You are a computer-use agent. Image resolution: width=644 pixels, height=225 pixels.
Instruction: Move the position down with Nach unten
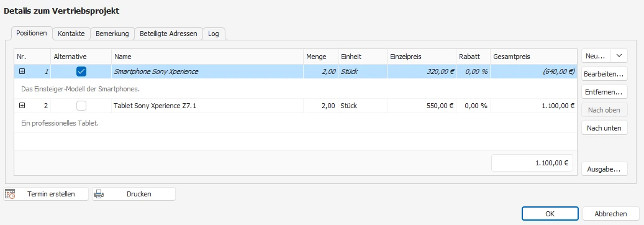click(605, 128)
